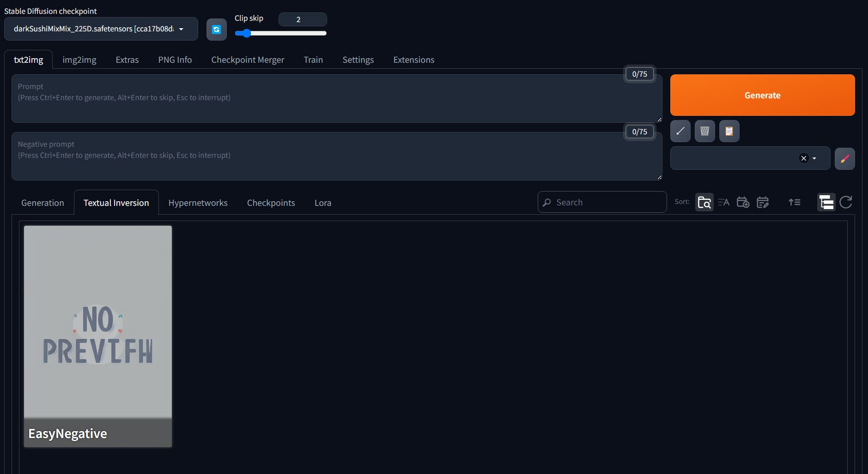
Task: Click the Search field for extra networks
Action: [602, 202]
